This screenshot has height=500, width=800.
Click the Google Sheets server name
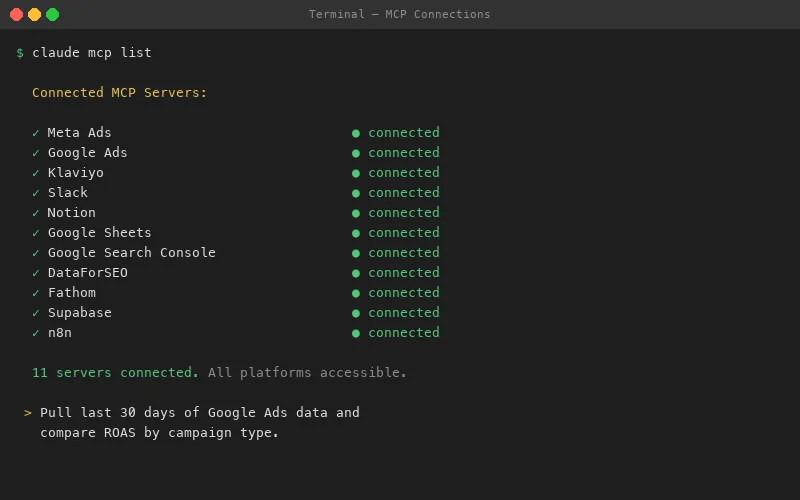point(99,233)
